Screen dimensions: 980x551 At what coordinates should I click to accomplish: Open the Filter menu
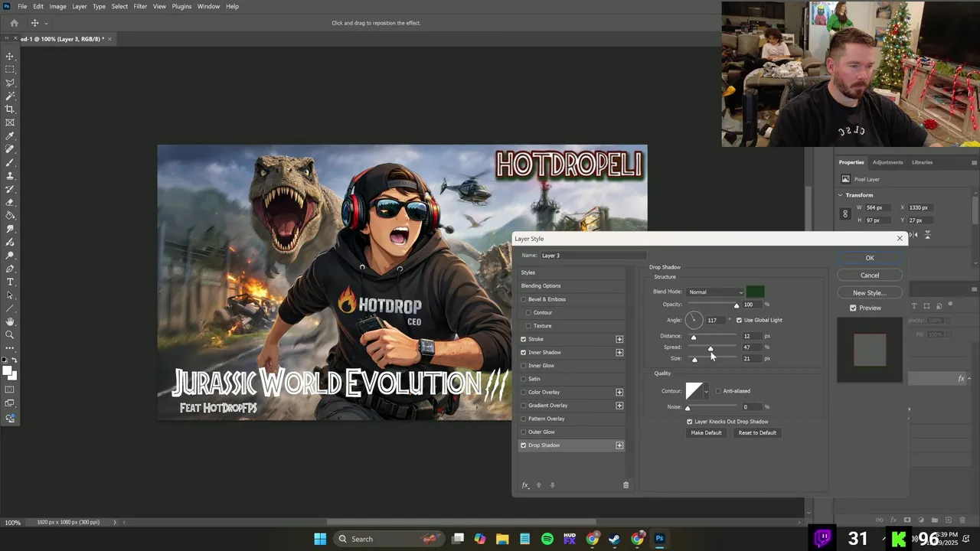(x=140, y=6)
